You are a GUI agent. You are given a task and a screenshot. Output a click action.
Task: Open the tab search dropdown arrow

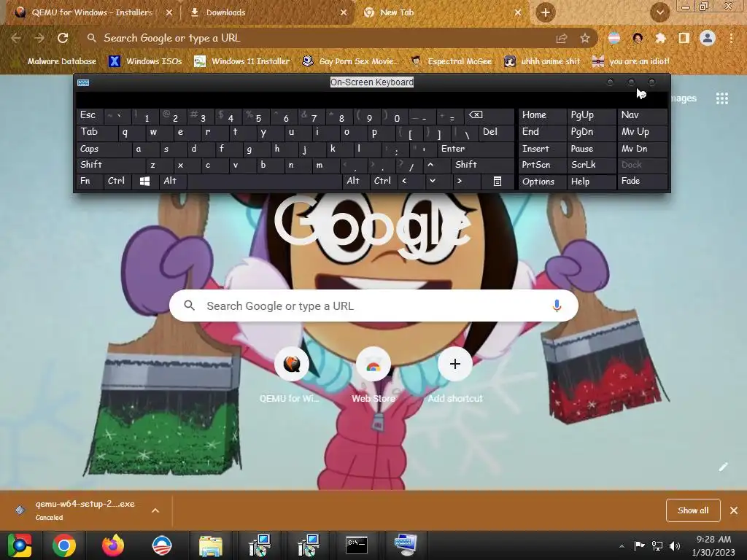659,13
